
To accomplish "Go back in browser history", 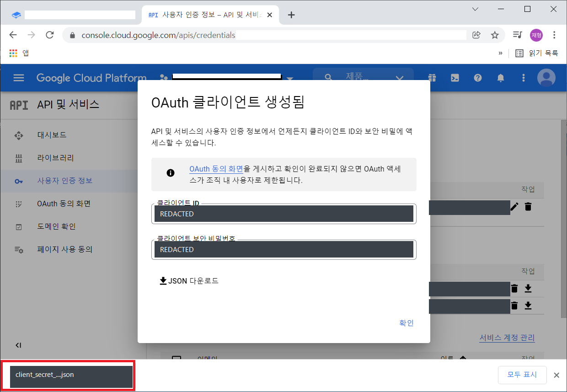I will tap(13, 35).
